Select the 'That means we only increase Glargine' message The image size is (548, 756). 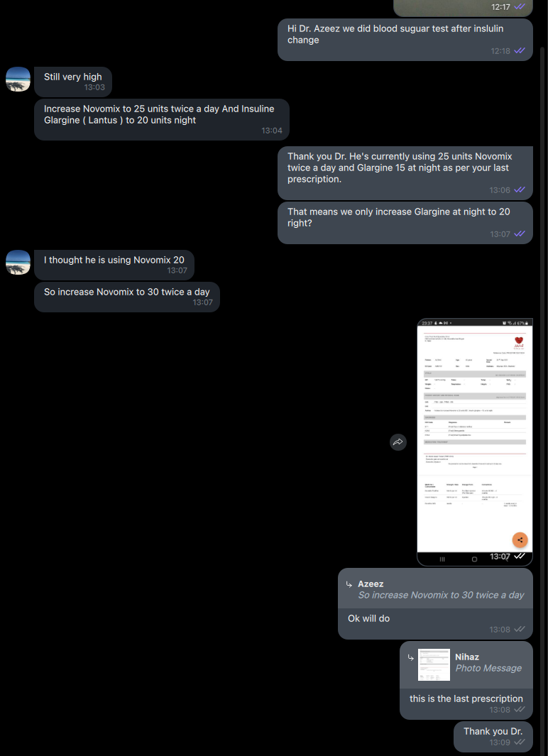click(x=405, y=223)
